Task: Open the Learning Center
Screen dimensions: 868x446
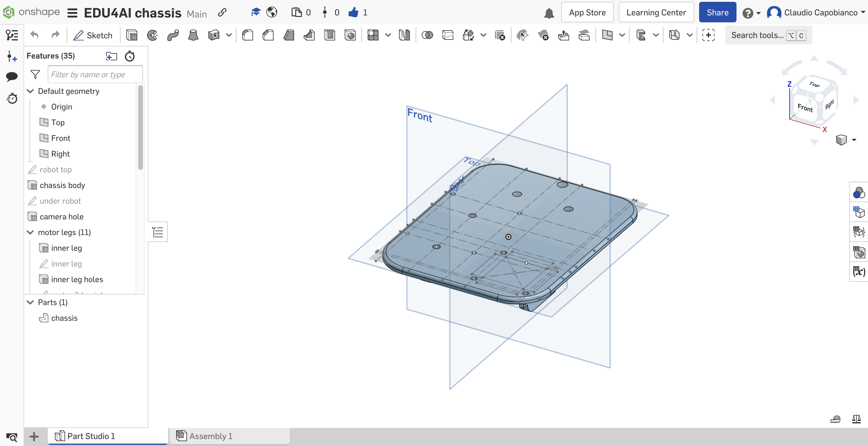Action: point(657,11)
